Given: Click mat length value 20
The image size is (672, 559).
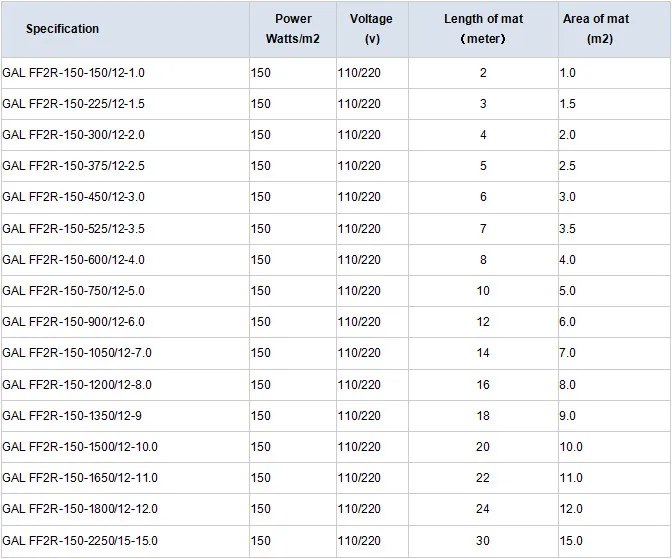Looking at the screenshot, I should (483, 447).
